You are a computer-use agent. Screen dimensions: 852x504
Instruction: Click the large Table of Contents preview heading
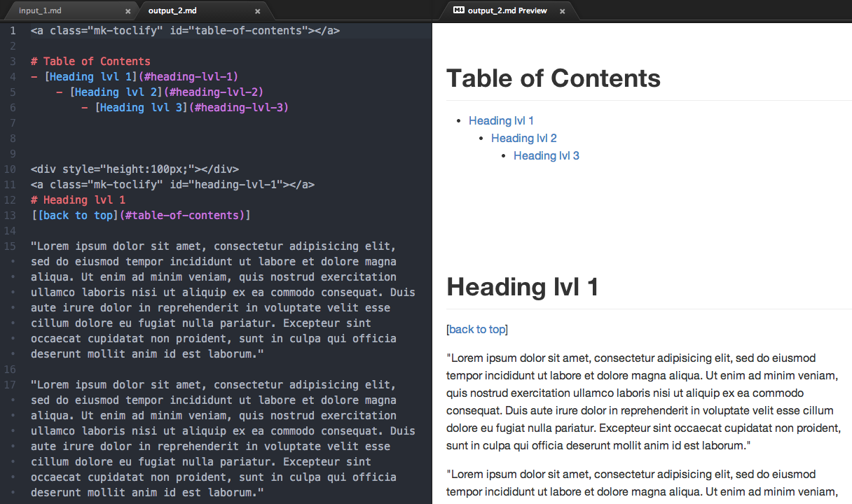(x=554, y=78)
